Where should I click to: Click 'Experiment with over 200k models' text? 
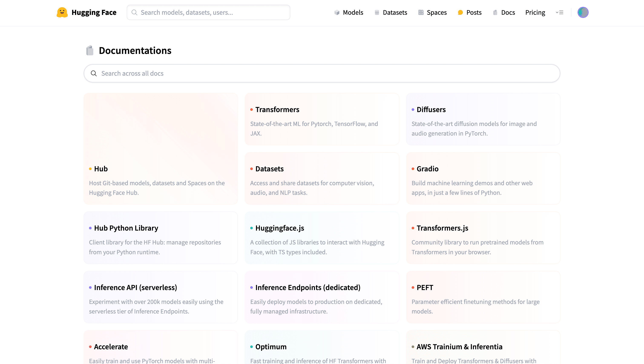(156, 306)
